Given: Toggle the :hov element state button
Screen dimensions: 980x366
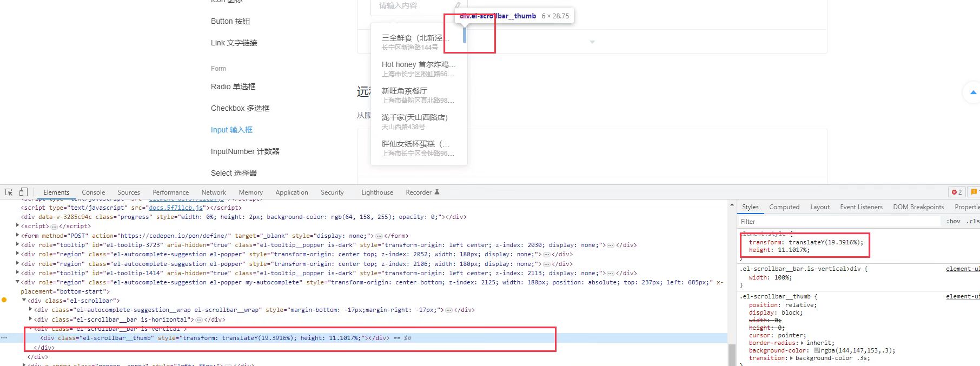Looking at the screenshot, I should pyautogui.click(x=953, y=221).
